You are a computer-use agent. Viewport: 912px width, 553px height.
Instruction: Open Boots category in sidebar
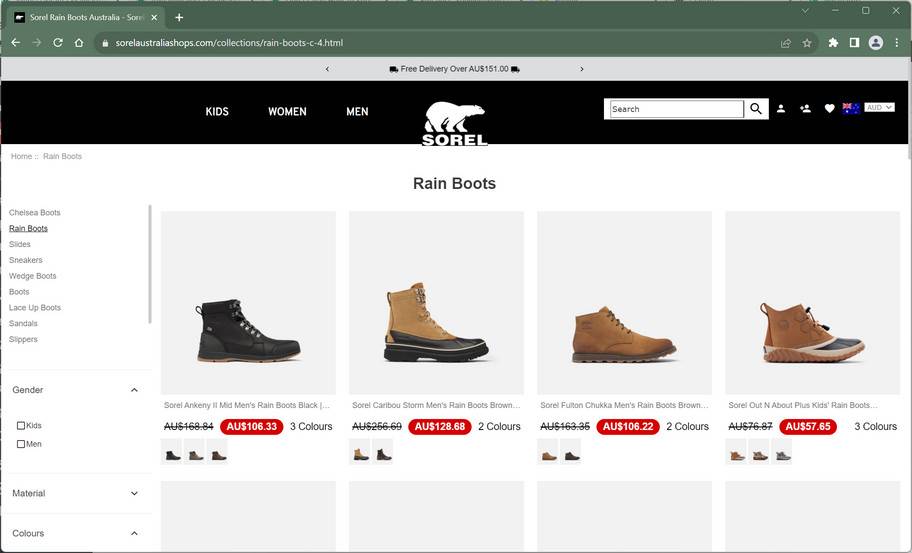click(x=19, y=292)
